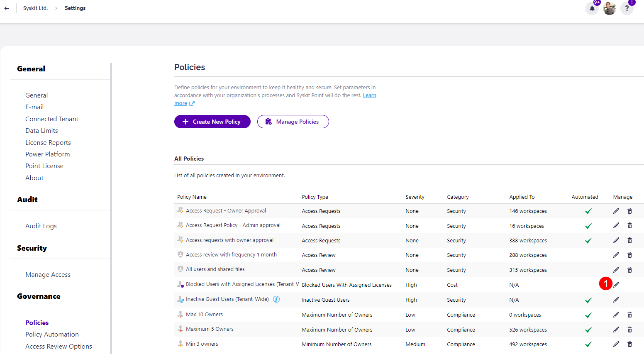Open notifications via the bell icon
Image resolution: width=644 pixels, height=354 pixels.
click(592, 8)
